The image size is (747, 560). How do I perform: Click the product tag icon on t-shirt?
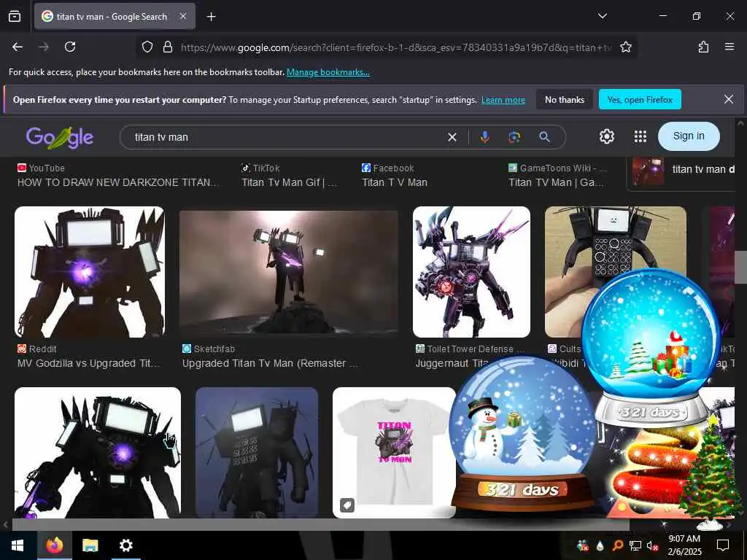click(347, 505)
